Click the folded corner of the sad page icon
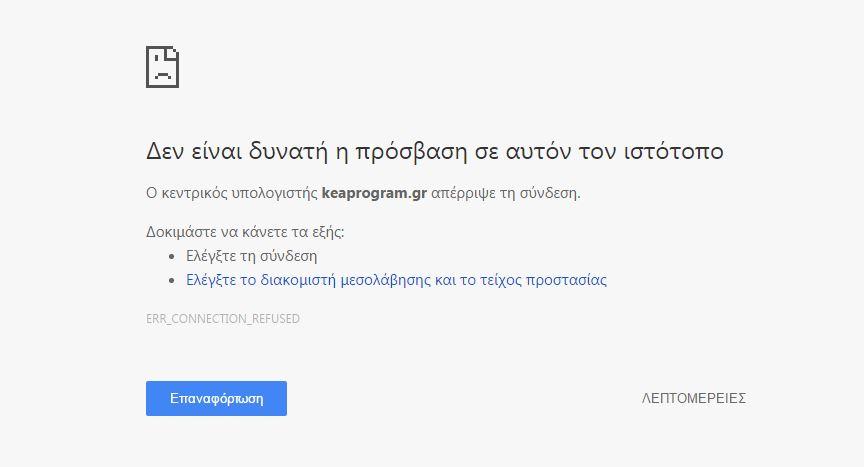 tap(173, 51)
